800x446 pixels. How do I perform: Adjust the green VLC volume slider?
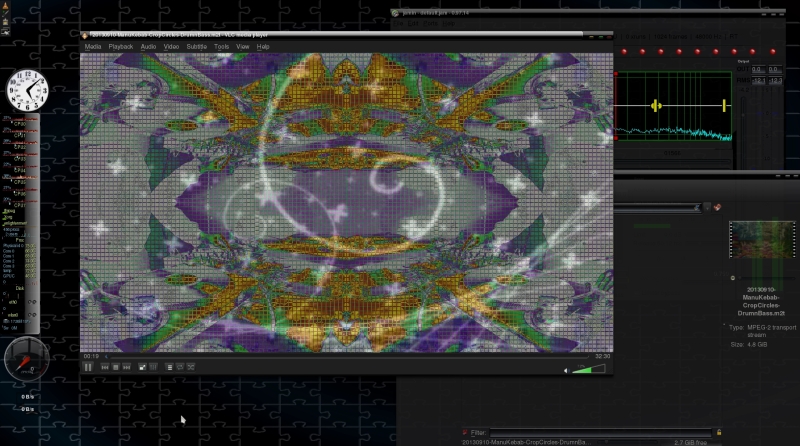pos(588,369)
